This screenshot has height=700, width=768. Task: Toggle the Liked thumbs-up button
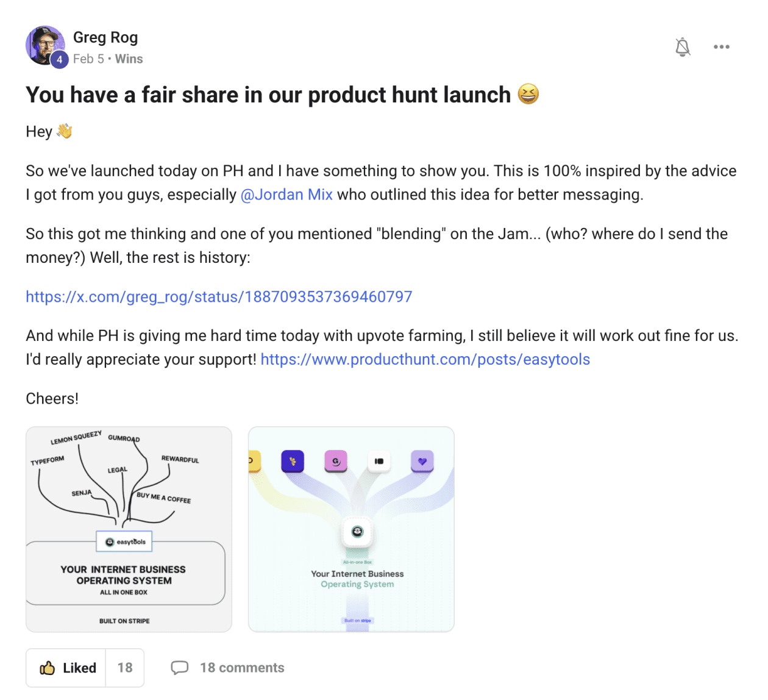[66, 668]
